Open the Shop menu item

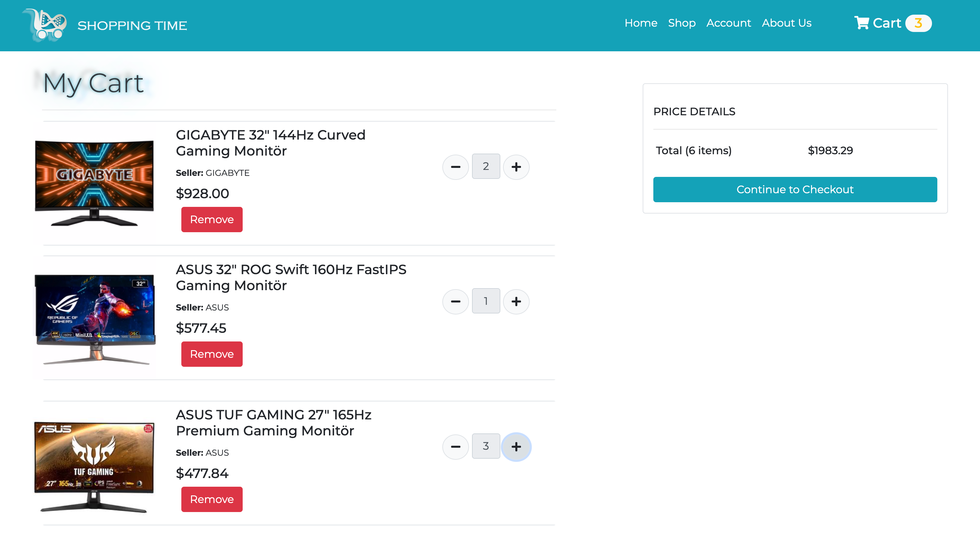pos(681,23)
